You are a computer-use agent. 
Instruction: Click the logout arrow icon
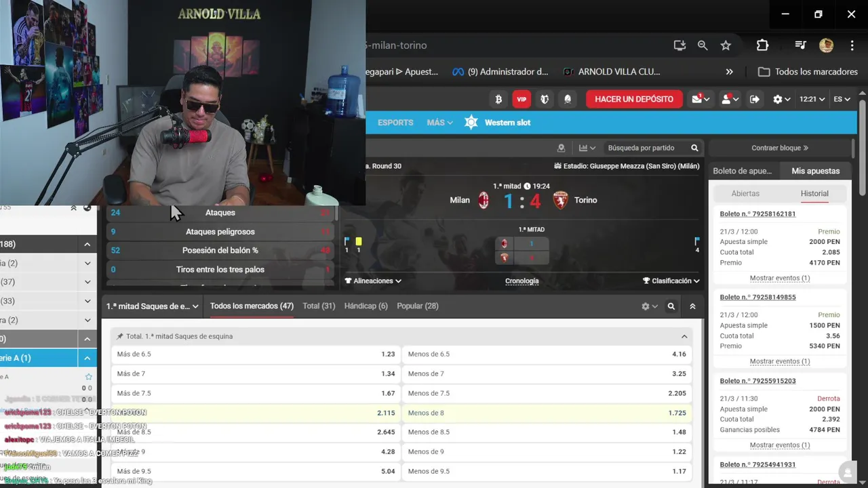tap(755, 99)
